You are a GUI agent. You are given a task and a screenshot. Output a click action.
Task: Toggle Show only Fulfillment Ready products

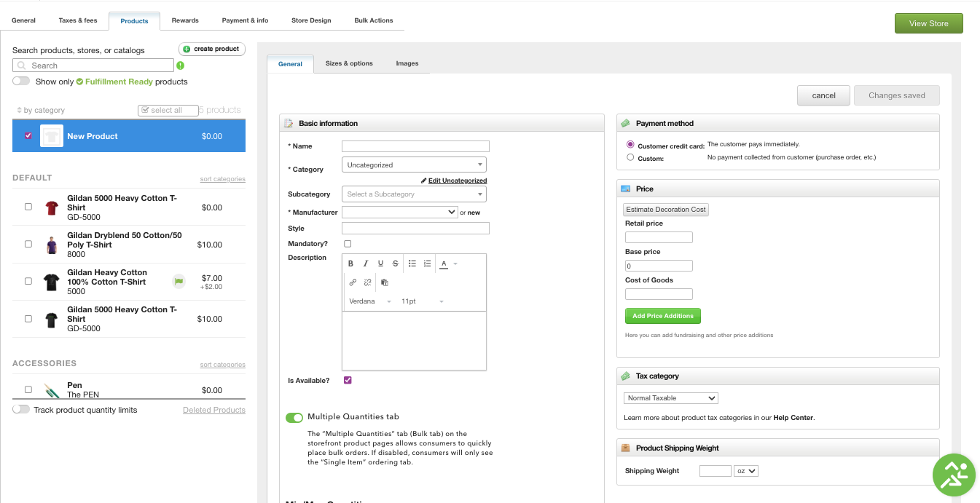[21, 82]
